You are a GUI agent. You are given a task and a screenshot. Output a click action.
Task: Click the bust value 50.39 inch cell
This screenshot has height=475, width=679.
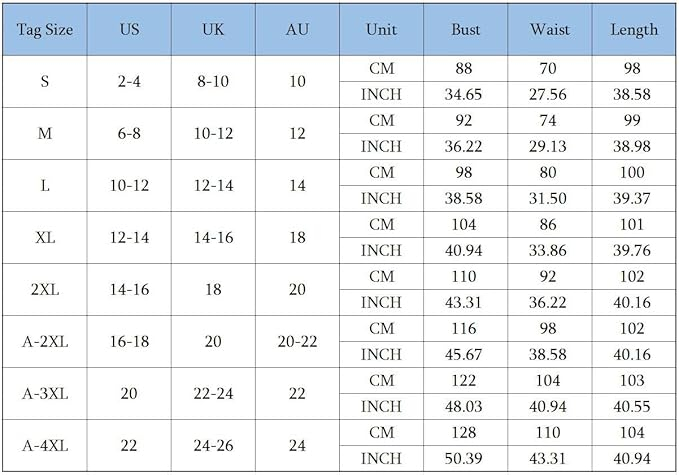point(465,458)
